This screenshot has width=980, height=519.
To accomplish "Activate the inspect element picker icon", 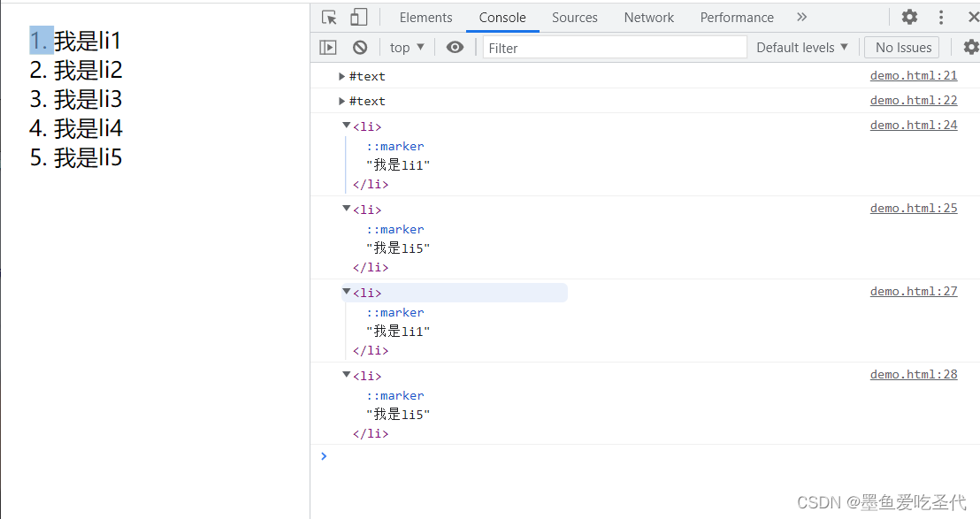I will point(329,18).
